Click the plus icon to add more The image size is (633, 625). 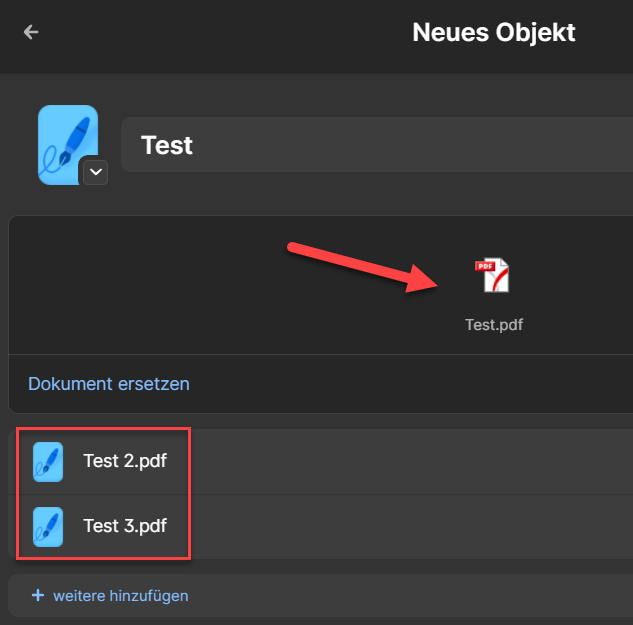38,595
